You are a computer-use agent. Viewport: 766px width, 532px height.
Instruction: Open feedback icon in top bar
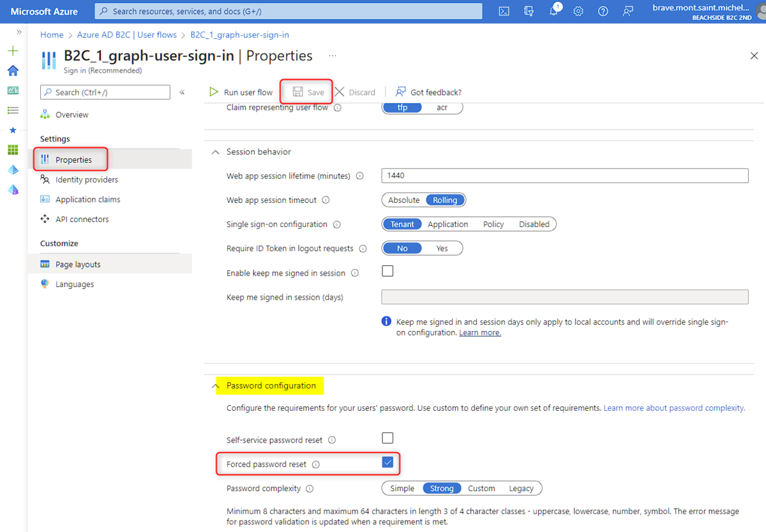[x=628, y=11]
